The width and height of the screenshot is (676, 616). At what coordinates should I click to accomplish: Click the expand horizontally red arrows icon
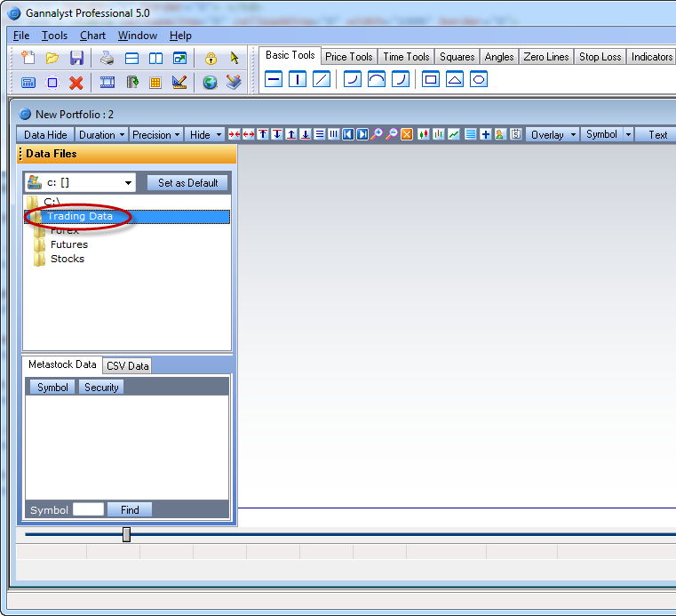(249, 134)
